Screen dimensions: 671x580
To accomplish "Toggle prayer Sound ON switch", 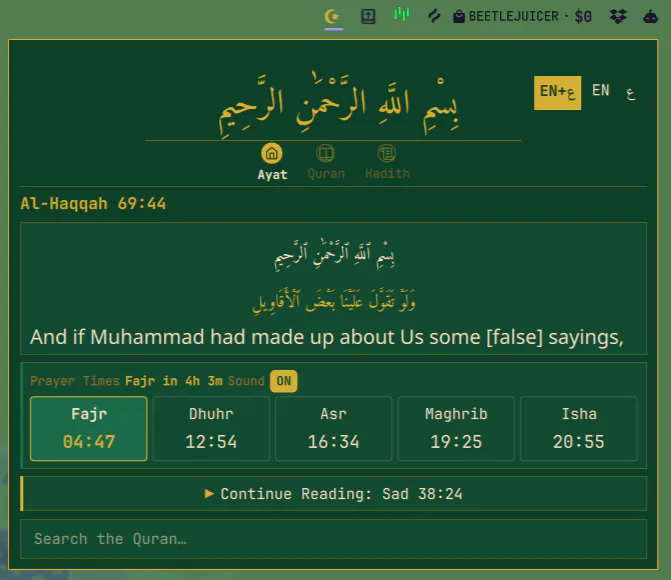I will click(x=283, y=381).
